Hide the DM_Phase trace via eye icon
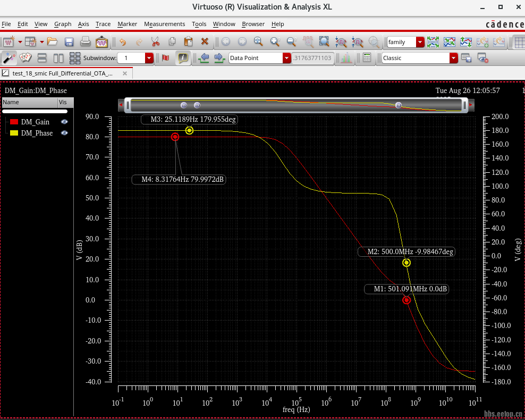The width and height of the screenshot is (525, 420). (x=64, y=133)
